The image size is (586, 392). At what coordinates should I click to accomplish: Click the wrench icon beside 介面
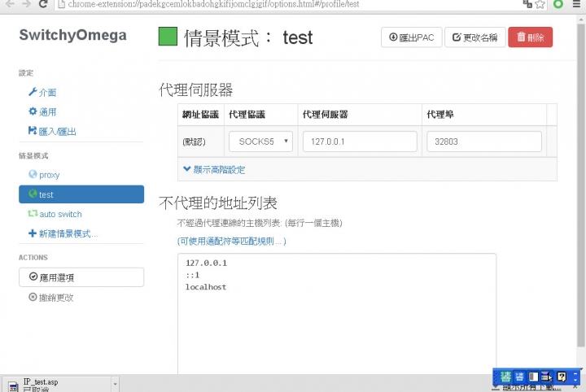[x=33, y=92]
